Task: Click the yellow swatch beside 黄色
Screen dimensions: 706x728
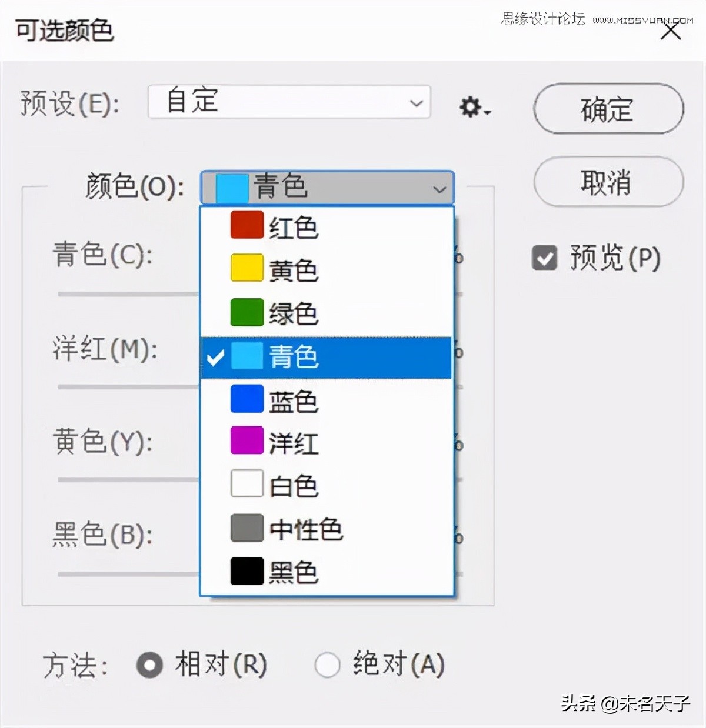Action: pos(246,268)
